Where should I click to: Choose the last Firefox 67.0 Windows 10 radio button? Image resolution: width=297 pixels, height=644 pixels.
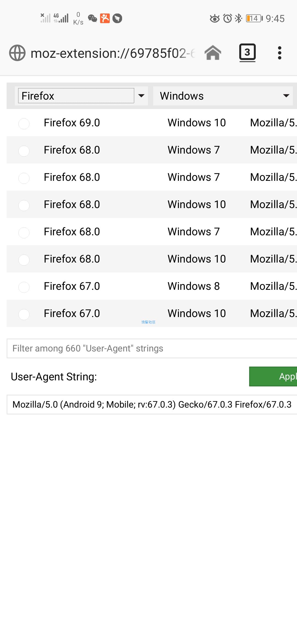pyautogui.click(x=24, y=314)
